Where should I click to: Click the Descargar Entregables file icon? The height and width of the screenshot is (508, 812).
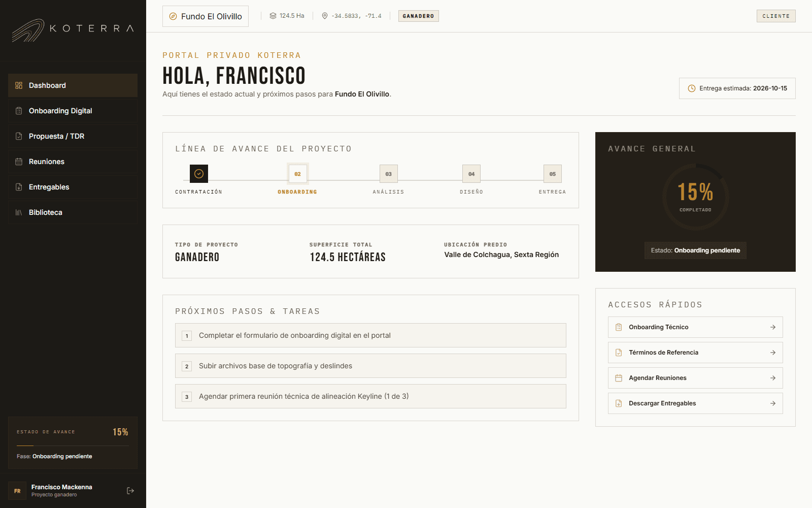[619, 403]
